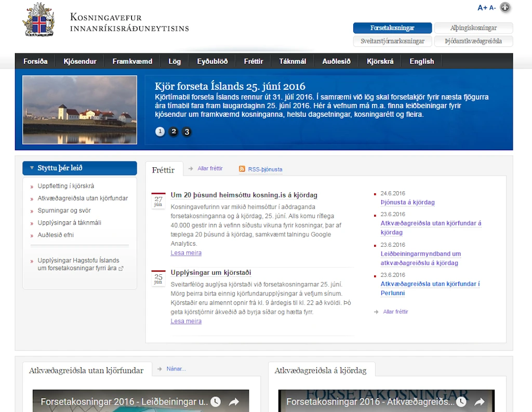Open the Sveitarstjórnarkosningar button
This screenshot has height=412, width=532.
point(393,41)
